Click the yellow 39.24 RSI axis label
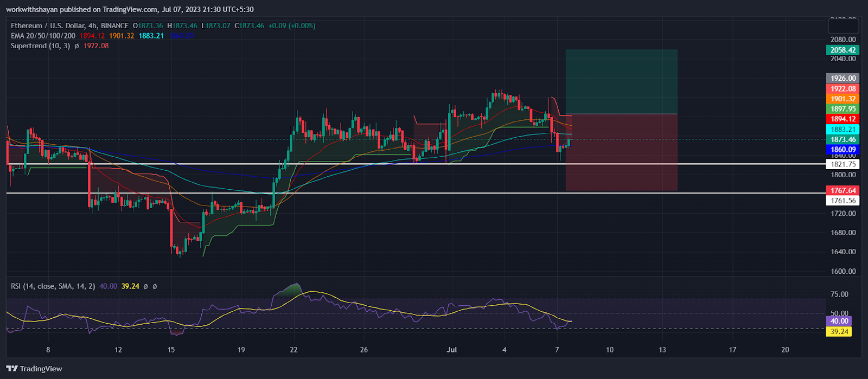868x379 pixels. [x=839, y=331]
